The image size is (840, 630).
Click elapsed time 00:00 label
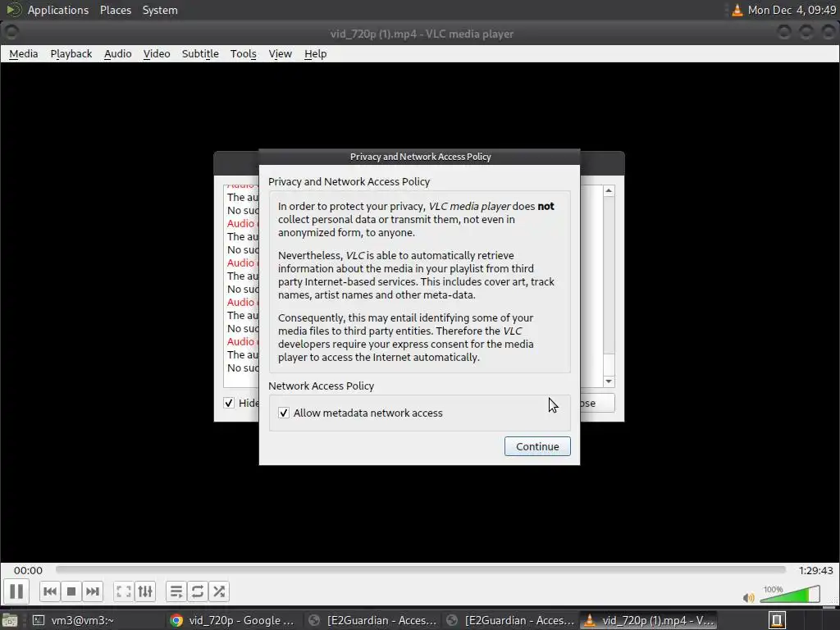(28, 571)
